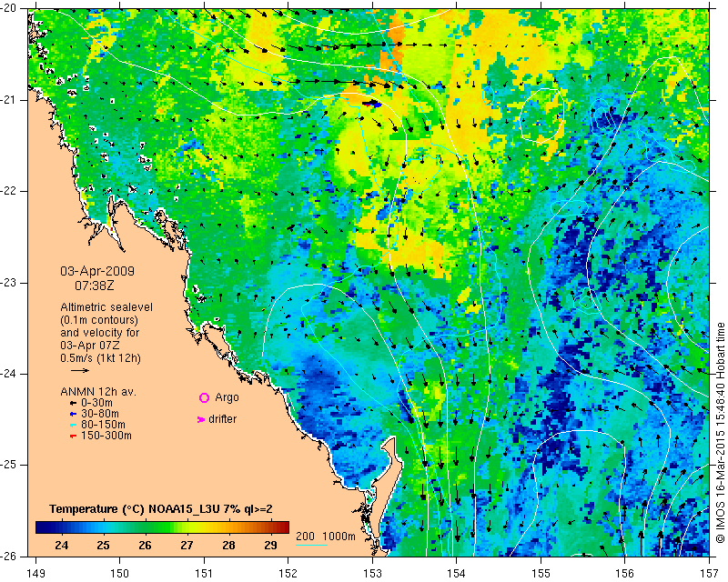Click the '80-150m' depth label
The height and width of the screenshot is (582, 728).
pyautogui.click(x=103, y=425)
